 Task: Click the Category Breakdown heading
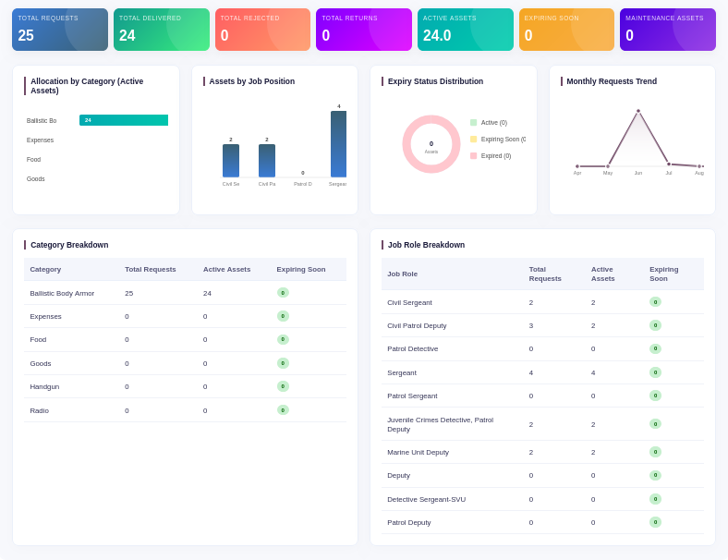(x=69, y=245)
